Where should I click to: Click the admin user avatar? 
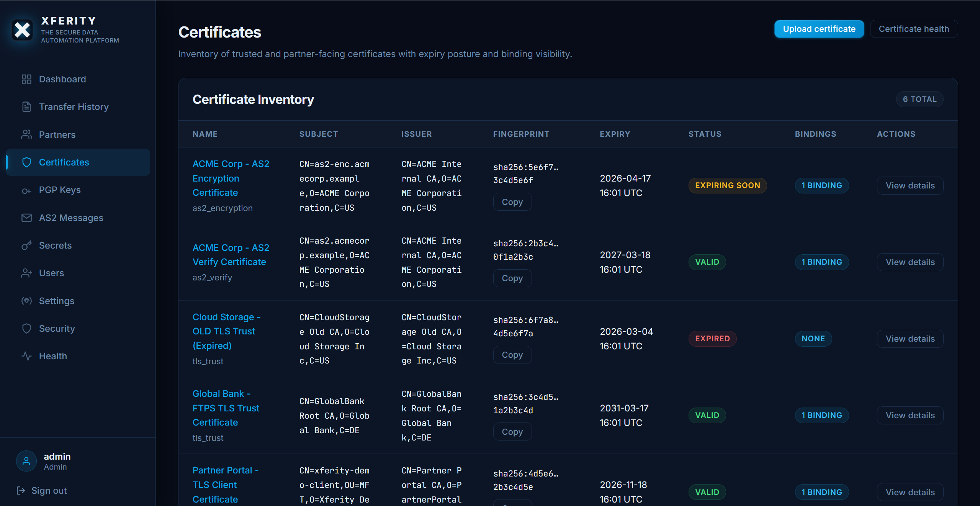[x=26, y=461]
